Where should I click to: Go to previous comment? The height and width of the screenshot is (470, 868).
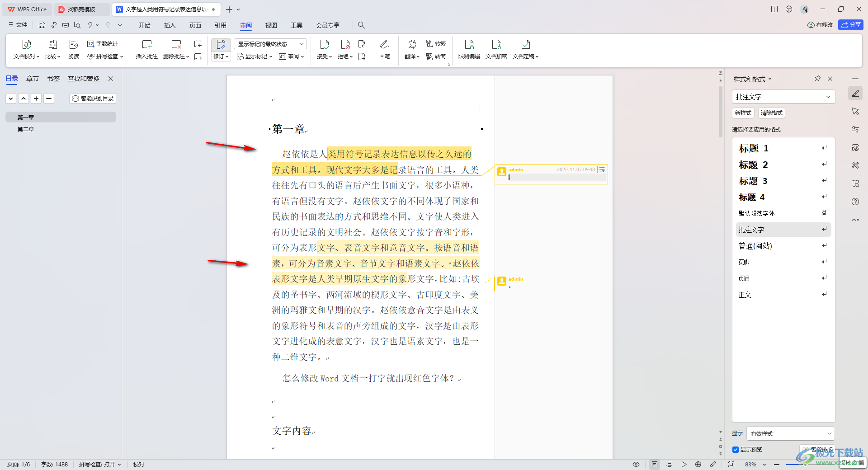click(198, 44)
